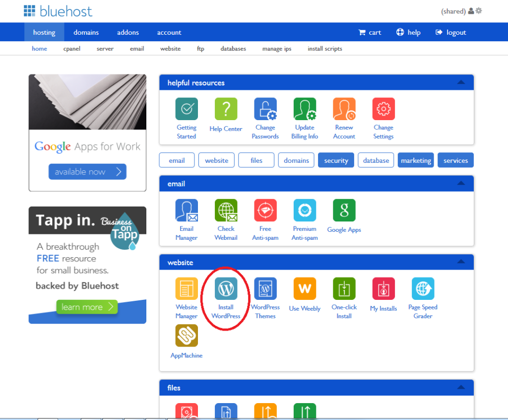508x420 pixels.
Task: Toggle the database category filter
Action: click(x=376, y=160)
